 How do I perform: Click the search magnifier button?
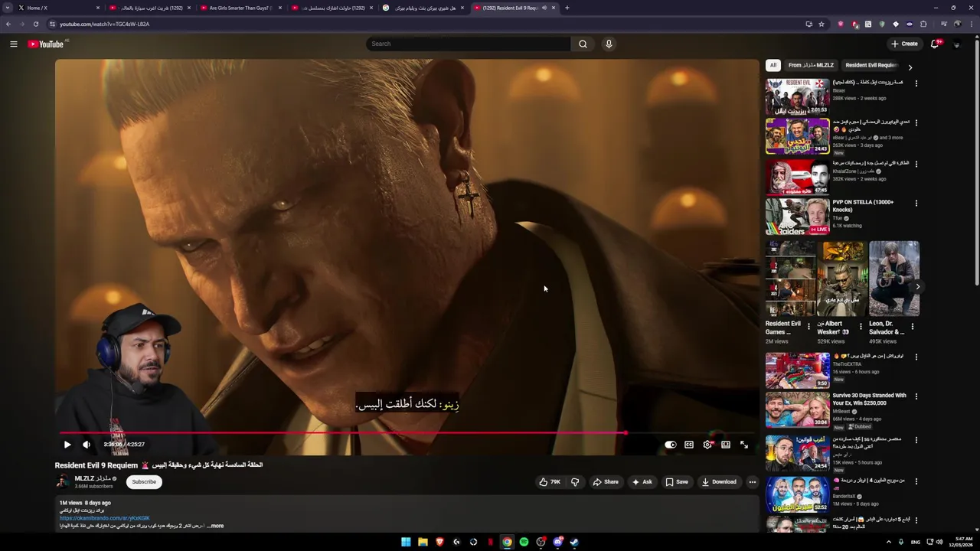point(583,44)
